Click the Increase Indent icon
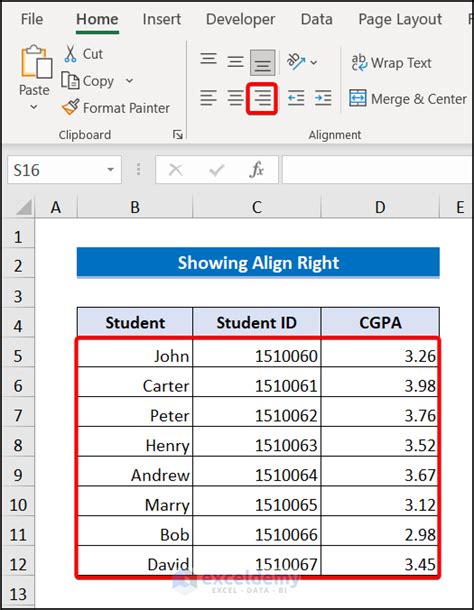Viewport: 474px width, 610px height. tap(323, 98)
